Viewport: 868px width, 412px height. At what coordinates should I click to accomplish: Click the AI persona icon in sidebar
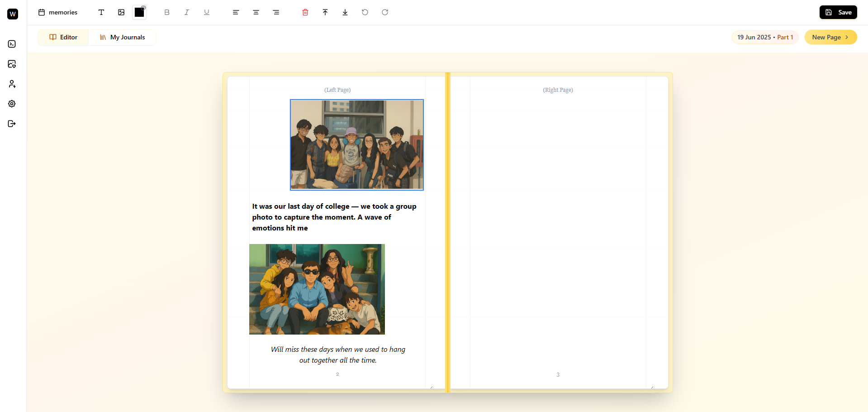[11, 84]
